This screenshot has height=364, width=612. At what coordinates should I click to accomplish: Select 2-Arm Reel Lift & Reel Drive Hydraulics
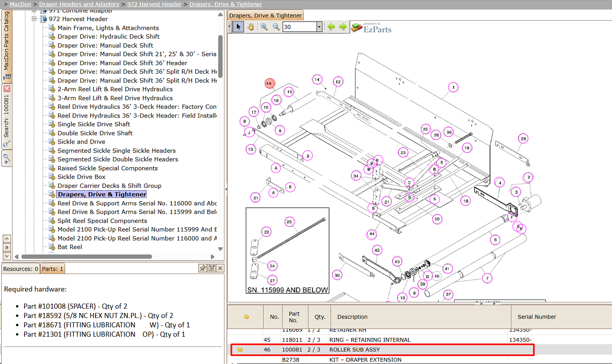pos(115,89)
